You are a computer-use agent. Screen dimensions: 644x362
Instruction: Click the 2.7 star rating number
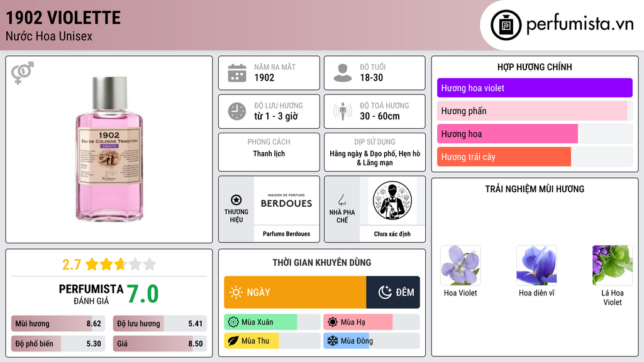(72, 265)
